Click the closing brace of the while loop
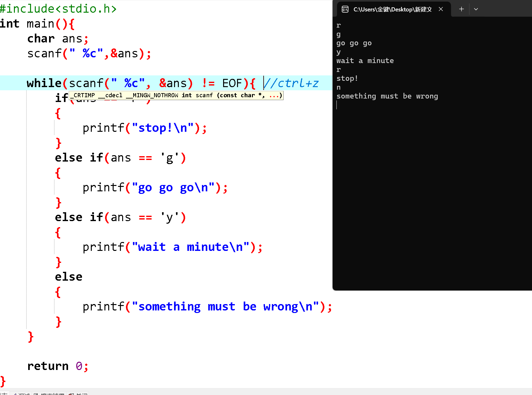This screenshot has width=532, height=395. 31,337
